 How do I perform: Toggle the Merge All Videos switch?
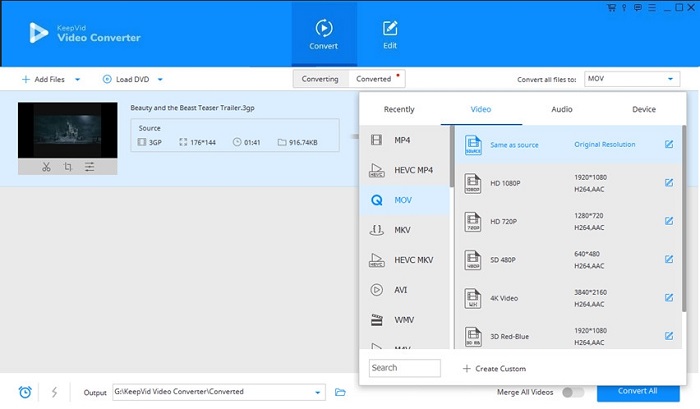(x=573, y=392)
